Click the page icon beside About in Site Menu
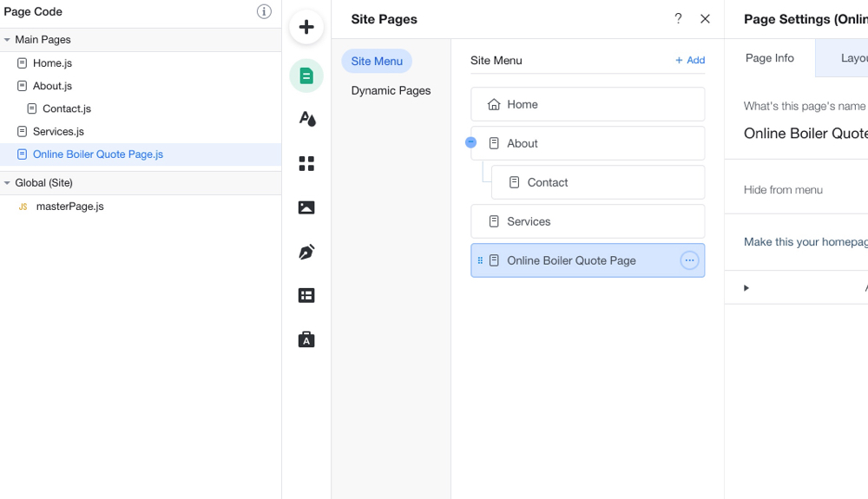This screenshot has height=499, width=868. (x=494, y=143)
